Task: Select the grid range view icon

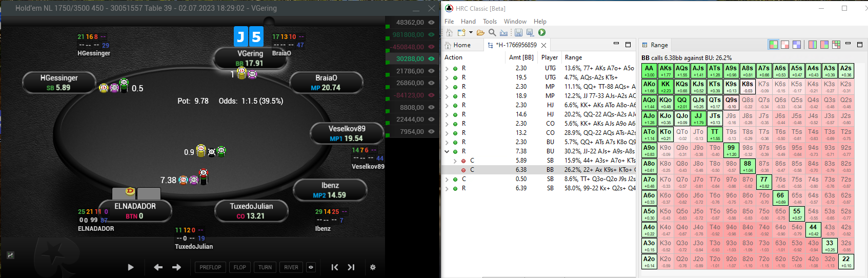Action: (836, 45)
